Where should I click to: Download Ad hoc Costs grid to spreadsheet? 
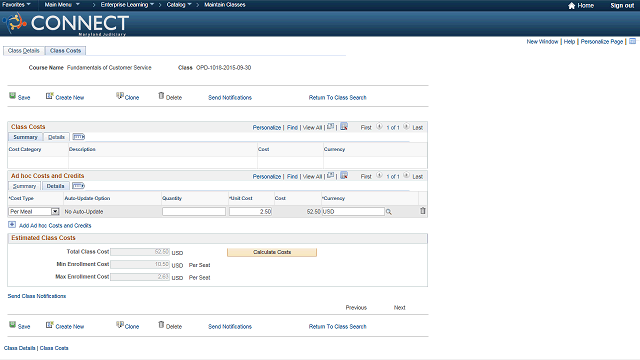(344, 176)
